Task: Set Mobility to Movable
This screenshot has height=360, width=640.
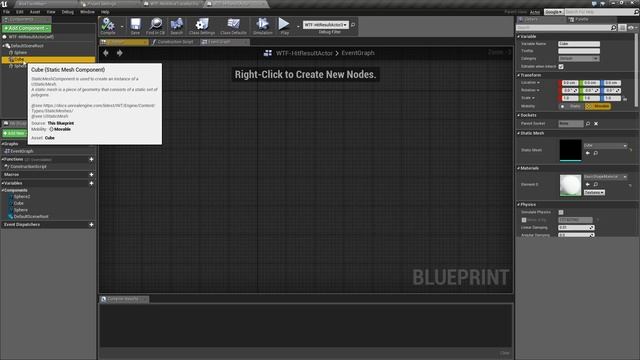Action: [598, 107]
